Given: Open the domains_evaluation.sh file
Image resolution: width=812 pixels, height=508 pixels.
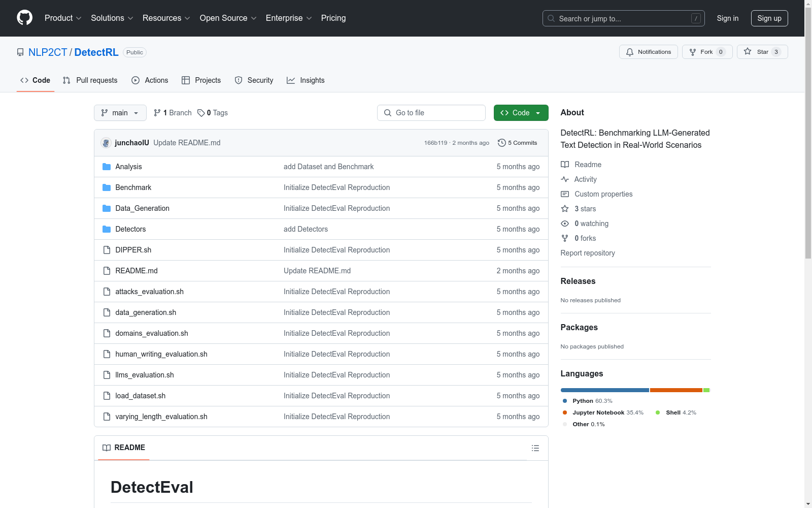Looking at the screenshot, I should click(x=152, y=333).
